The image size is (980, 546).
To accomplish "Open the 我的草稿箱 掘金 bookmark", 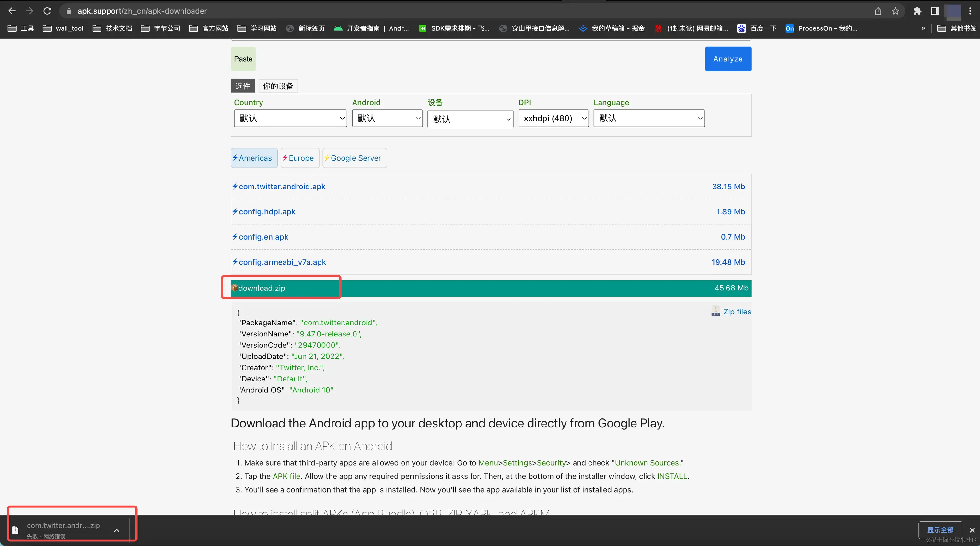I will point(612,28).
